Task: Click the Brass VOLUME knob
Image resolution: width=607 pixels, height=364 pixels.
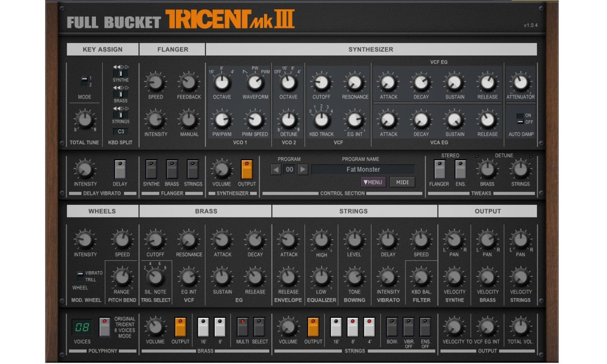Action: click(x=155, y=327)
